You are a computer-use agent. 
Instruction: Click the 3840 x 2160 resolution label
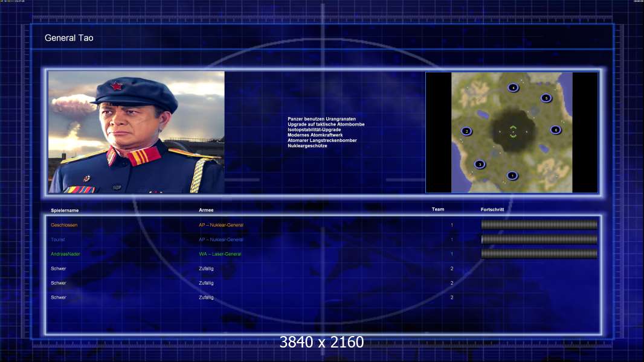click(321, 342)
